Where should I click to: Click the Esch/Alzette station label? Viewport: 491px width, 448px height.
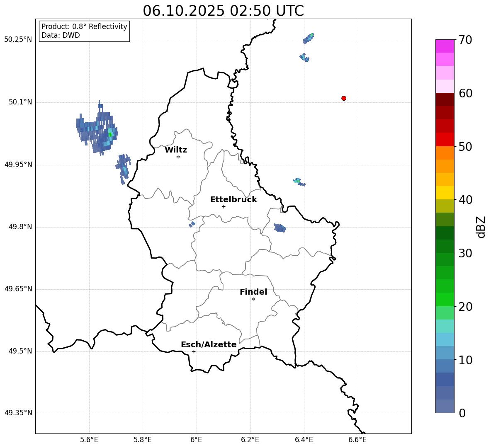point(209,344)
